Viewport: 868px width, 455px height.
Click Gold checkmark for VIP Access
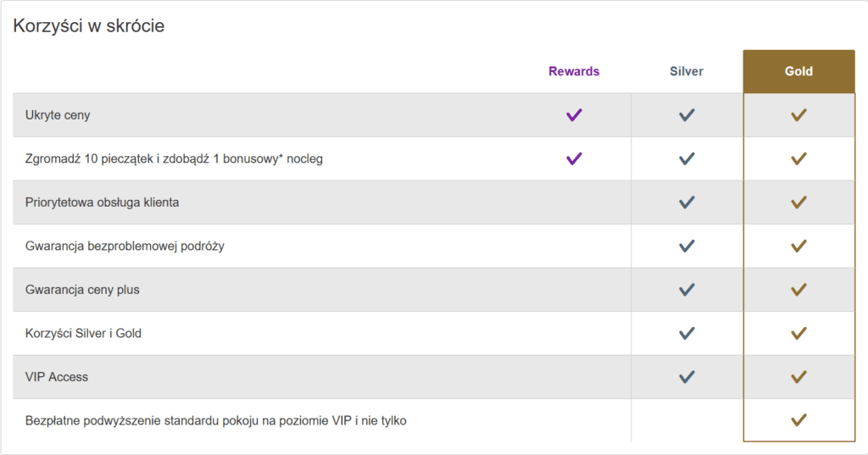[798, 377]
